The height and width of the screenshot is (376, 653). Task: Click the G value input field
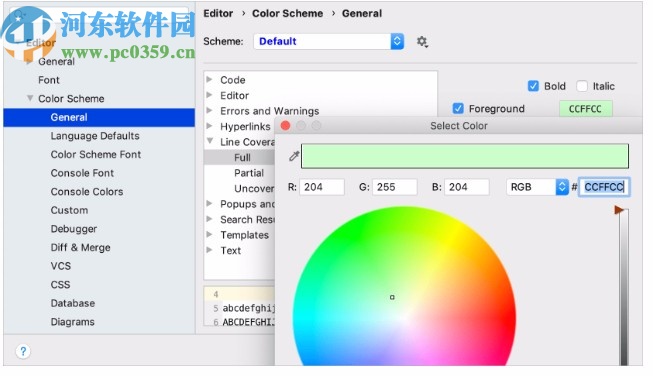click(x=395, y=187)
